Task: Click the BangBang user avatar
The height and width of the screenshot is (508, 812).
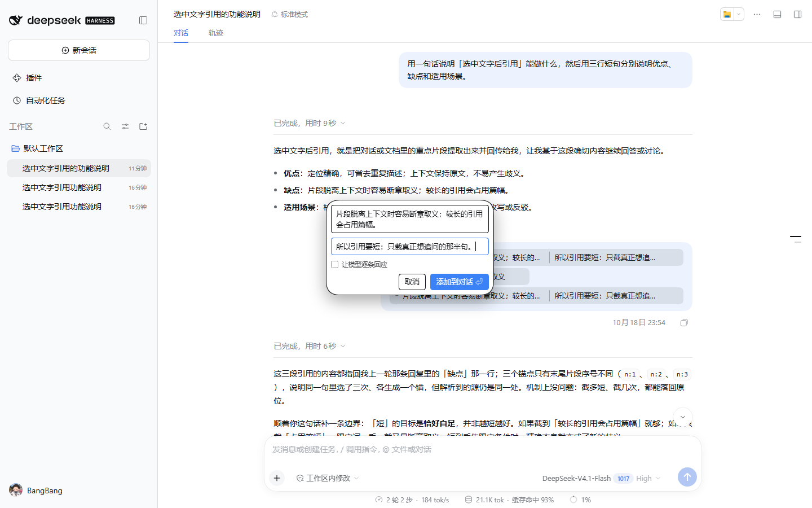Action: coord(16,491)
